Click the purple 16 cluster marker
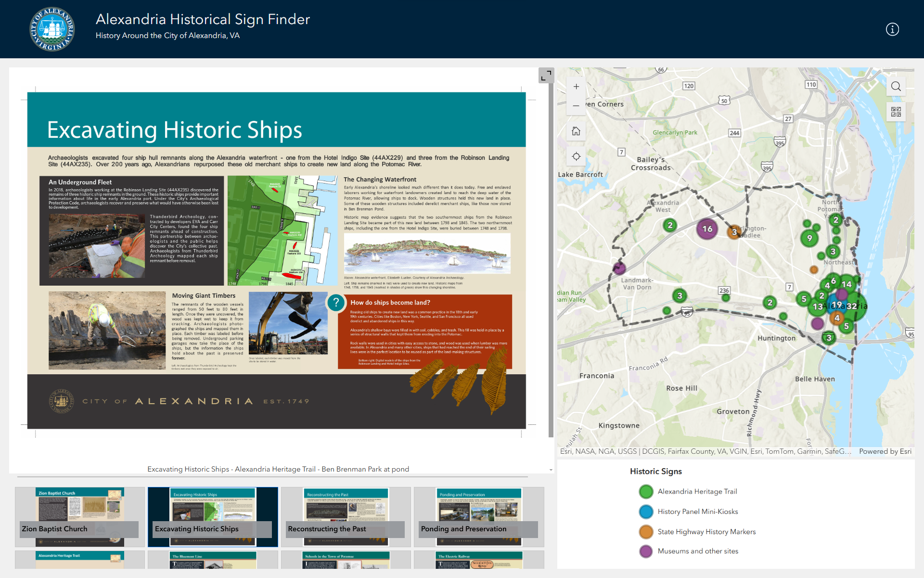Screen dimensions: 924x578 [x=707, y=229]
